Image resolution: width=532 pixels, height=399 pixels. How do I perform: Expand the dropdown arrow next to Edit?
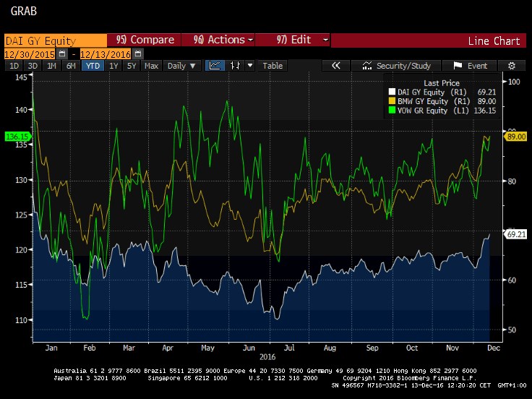click(x=325, y=40)
